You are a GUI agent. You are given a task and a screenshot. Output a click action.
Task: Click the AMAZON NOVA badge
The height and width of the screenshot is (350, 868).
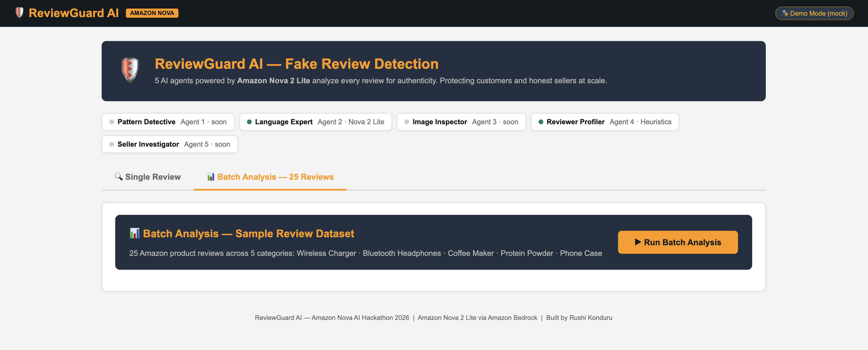tap(152, 13)
